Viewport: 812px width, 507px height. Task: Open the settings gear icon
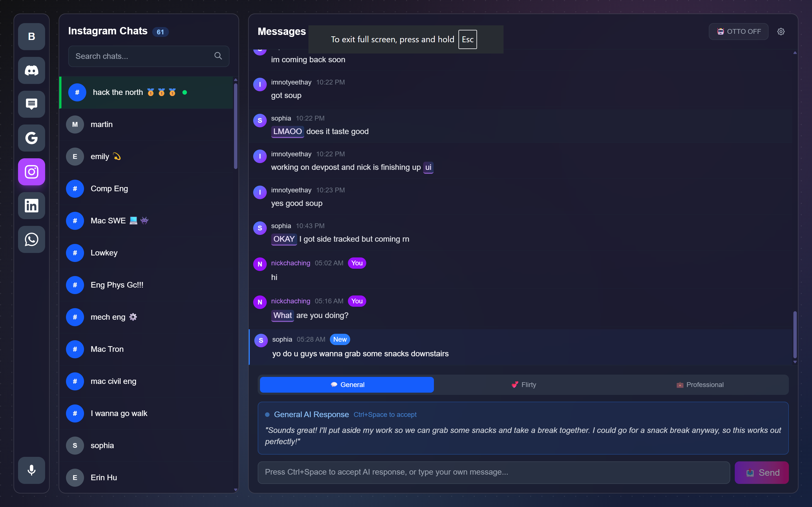point(781,32)
